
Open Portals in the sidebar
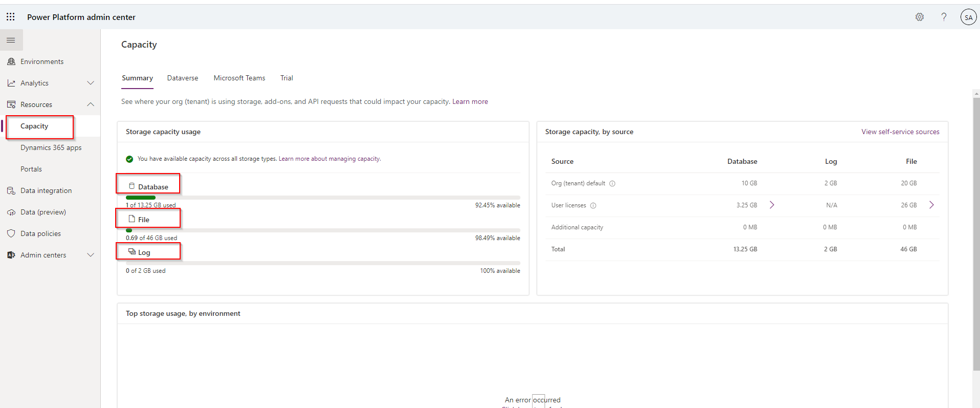[31, 169]
